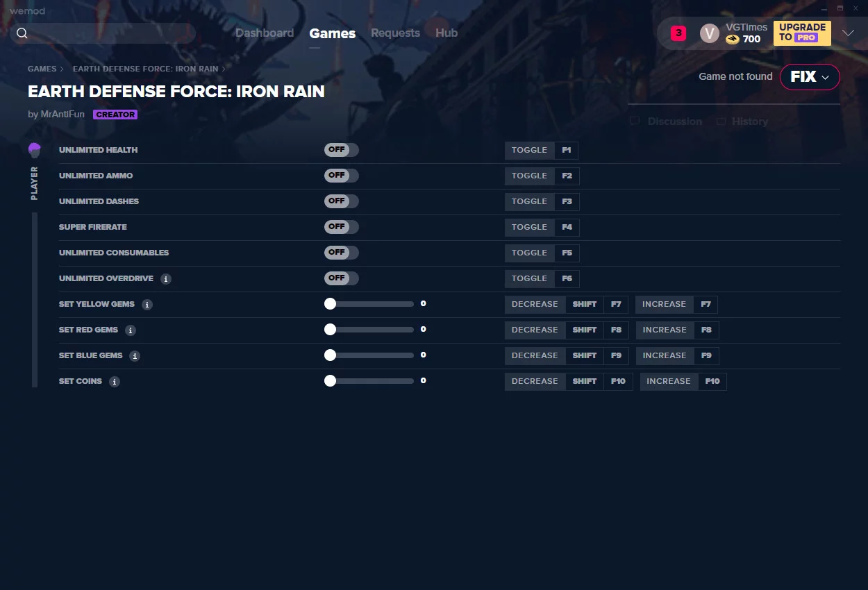Switch on Unlimited Overdrive toggle

pos(342,278)
